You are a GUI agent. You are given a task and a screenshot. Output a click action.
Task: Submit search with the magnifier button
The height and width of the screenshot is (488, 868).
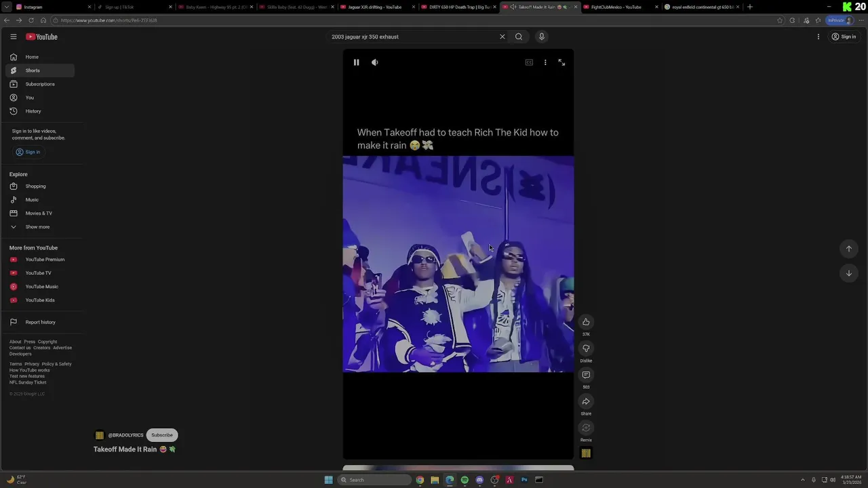coord(519,37)
